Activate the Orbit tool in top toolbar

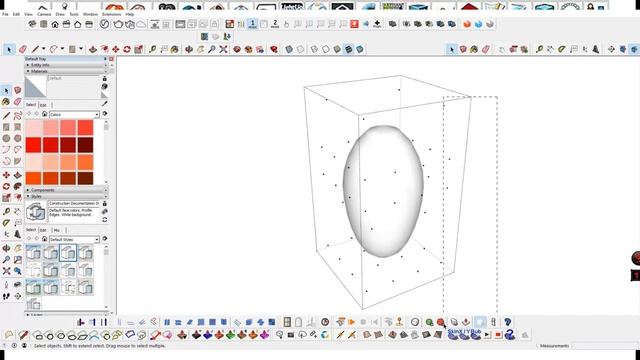189,49
